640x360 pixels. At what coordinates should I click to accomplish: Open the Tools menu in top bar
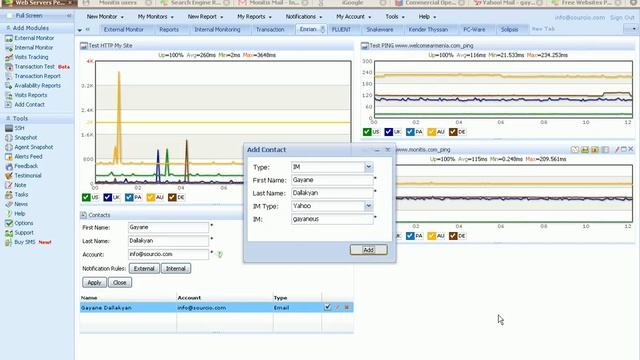(395, 17)
